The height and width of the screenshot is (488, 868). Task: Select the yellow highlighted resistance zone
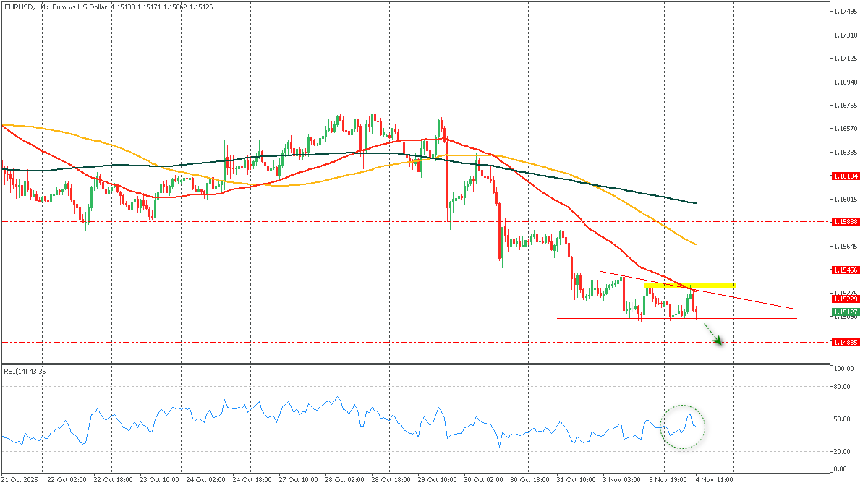[689, 285]
